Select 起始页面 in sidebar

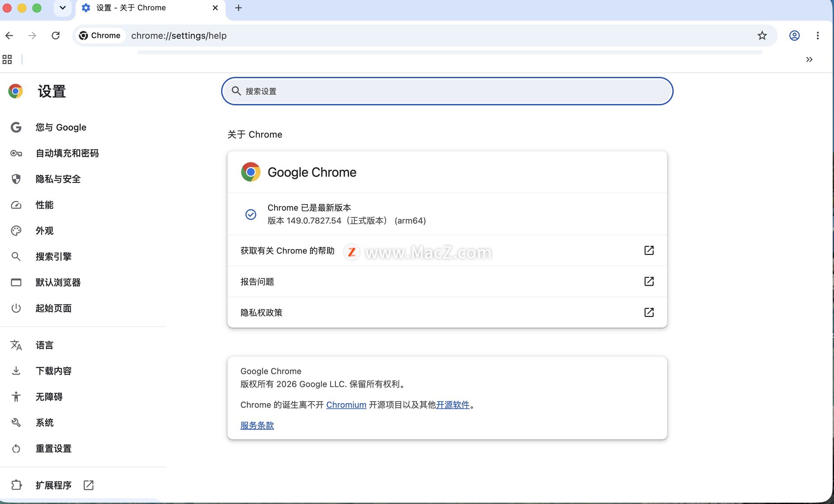(53, 308)
